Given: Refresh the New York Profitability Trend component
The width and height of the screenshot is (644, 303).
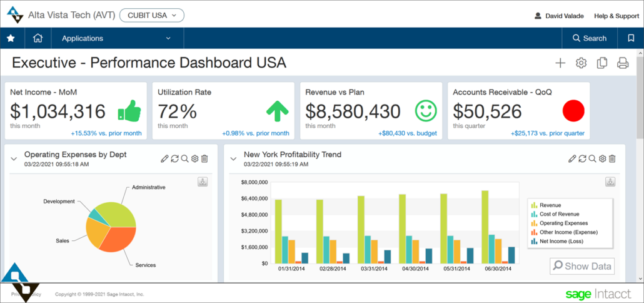Looking at the screenshot, I should (582, 158).
